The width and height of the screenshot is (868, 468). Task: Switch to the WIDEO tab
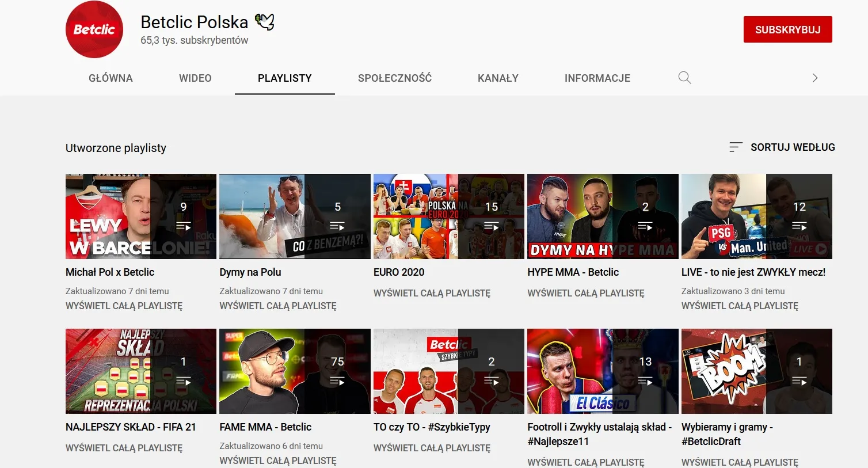tap(195, 78)
